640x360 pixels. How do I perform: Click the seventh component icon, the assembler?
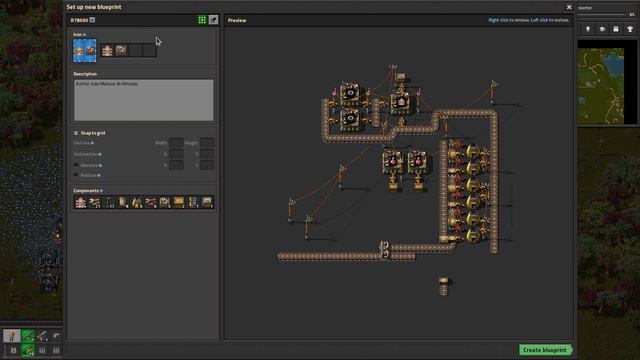pos(164,202)
